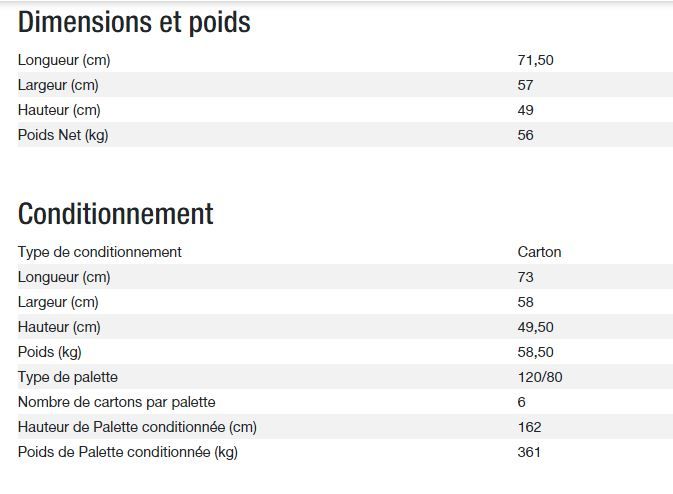Click the packaging height value 49,50

(x=535, y=327)
